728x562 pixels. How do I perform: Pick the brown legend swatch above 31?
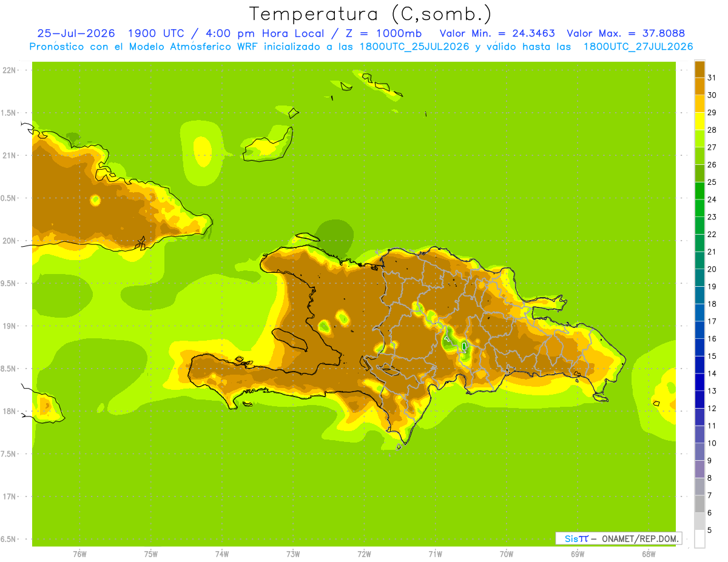click(x=699, y=69)
